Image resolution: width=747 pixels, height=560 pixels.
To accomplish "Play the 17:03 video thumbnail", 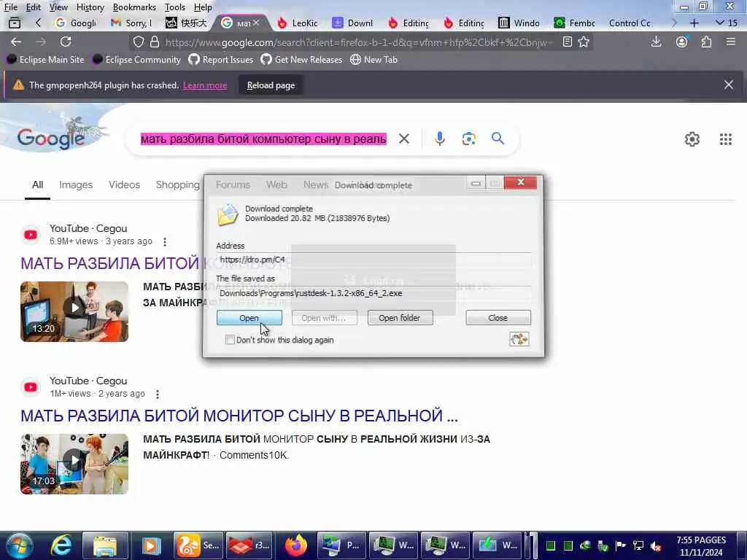I will [74, 464].
